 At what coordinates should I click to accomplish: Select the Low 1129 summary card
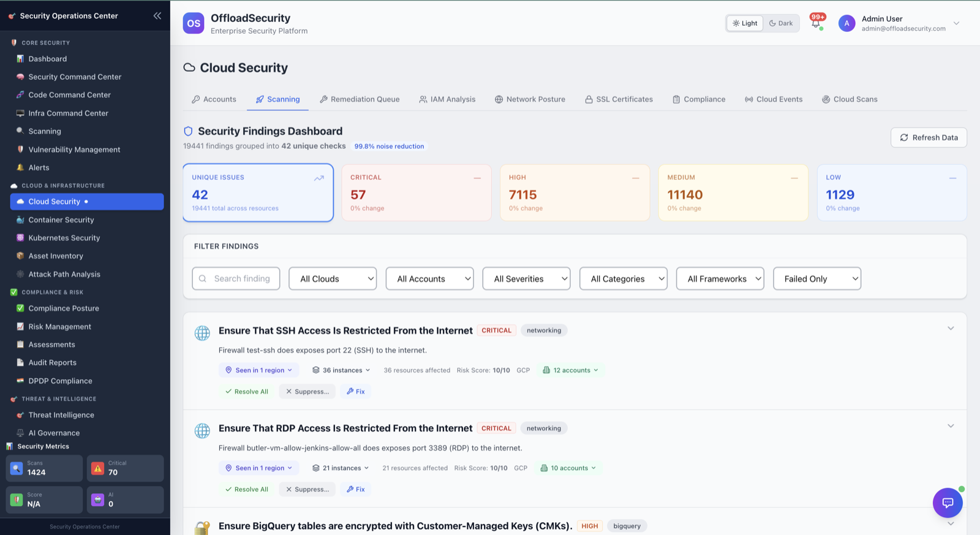pos(892,192)
